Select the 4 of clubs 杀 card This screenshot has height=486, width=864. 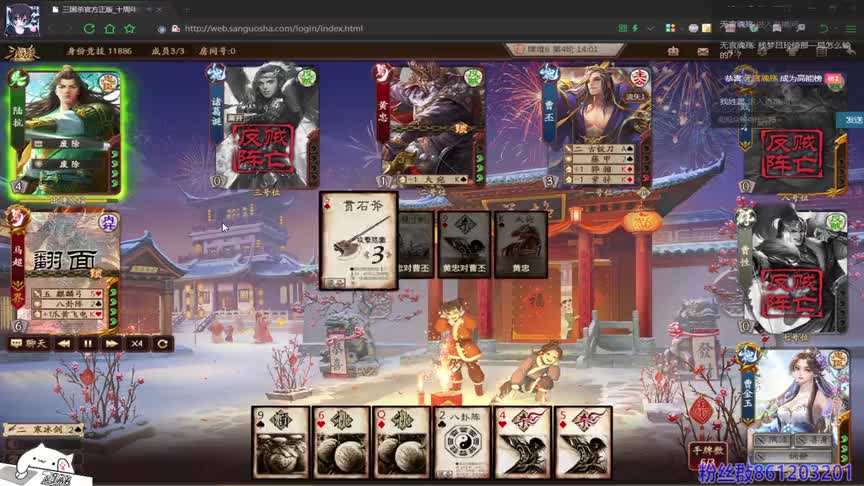522,441
